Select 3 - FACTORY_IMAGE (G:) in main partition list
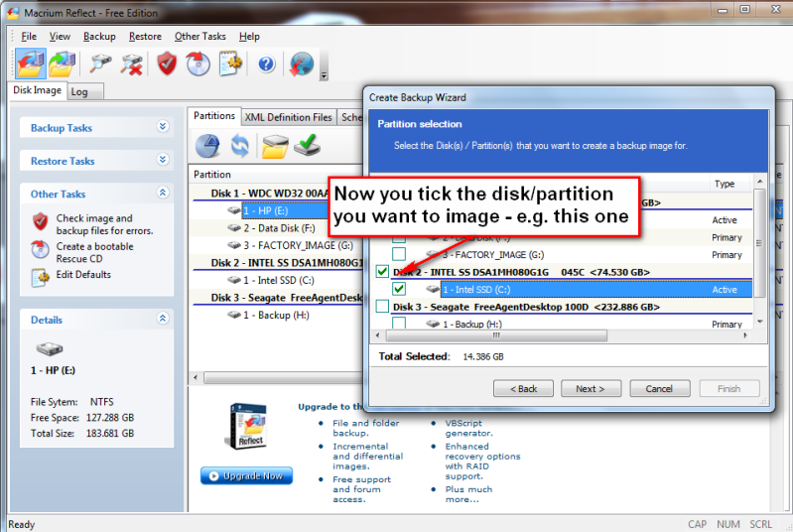 click(298, 245)
